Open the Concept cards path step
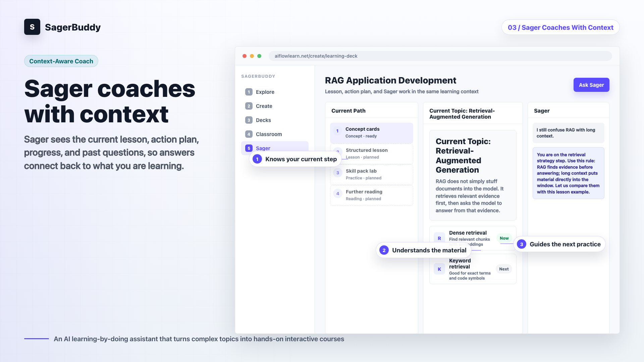Image resolution: width=644 pixels, height=362 pixels. coord(372,133)
